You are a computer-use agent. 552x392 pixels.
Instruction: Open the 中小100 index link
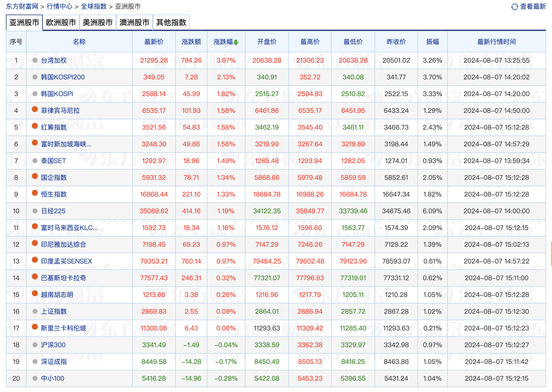(x=53, y=379)
